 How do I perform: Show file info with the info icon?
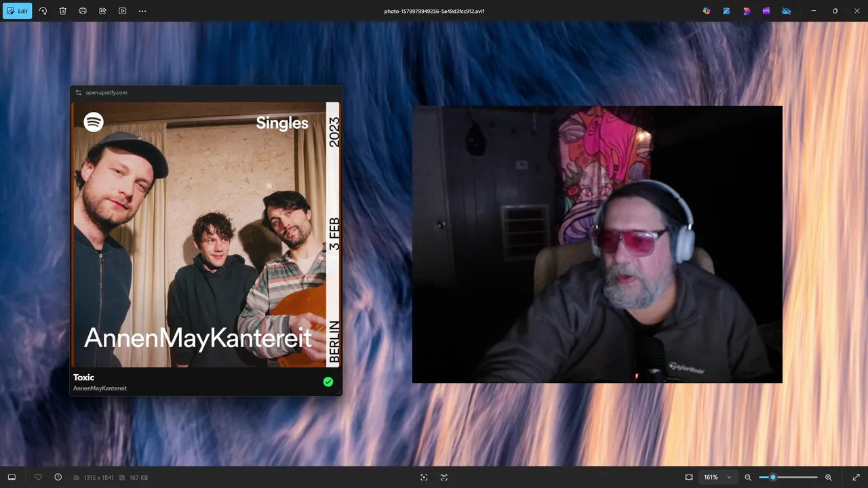coord(58,477)
